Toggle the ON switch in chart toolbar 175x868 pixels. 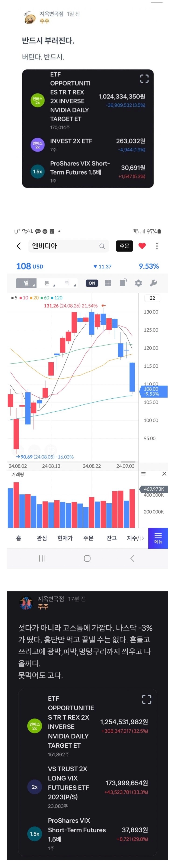[92, 283]
